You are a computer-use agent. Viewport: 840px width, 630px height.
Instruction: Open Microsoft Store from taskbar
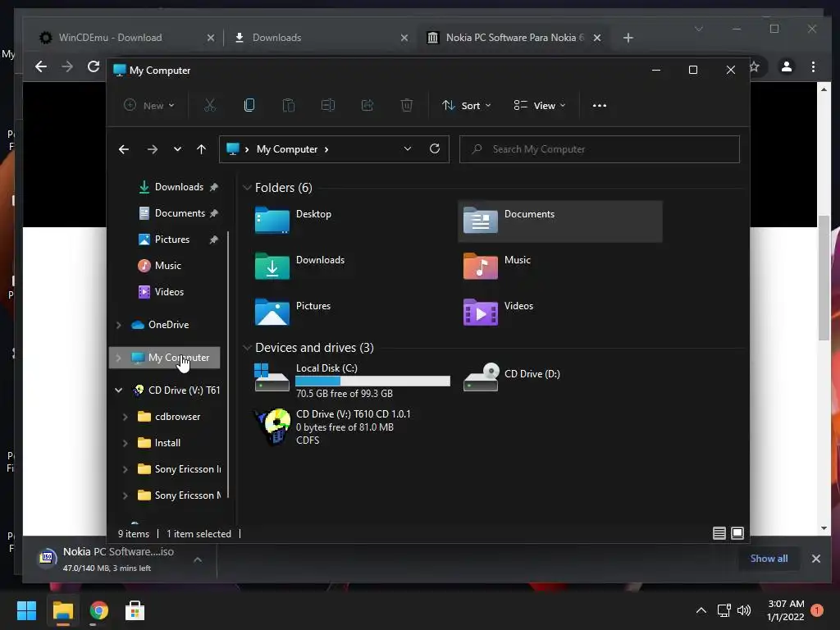pyautogui.click(x=135, y=610)
